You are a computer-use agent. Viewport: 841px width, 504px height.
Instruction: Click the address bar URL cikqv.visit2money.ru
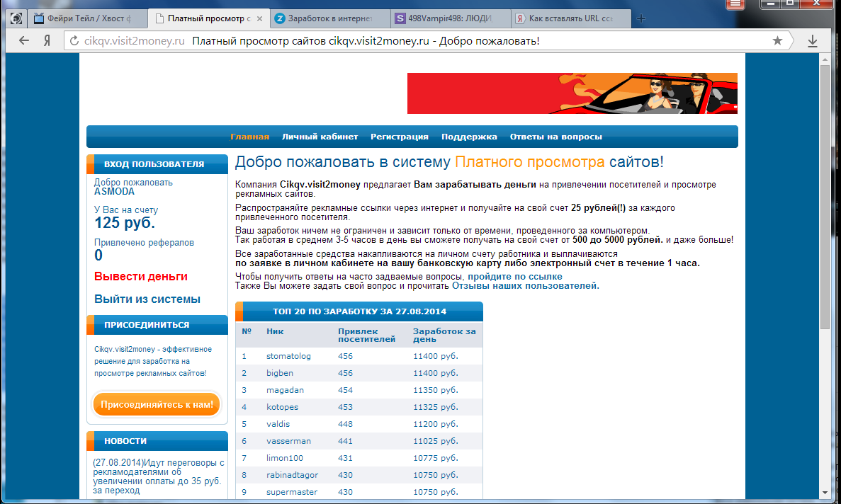point(134,41)
